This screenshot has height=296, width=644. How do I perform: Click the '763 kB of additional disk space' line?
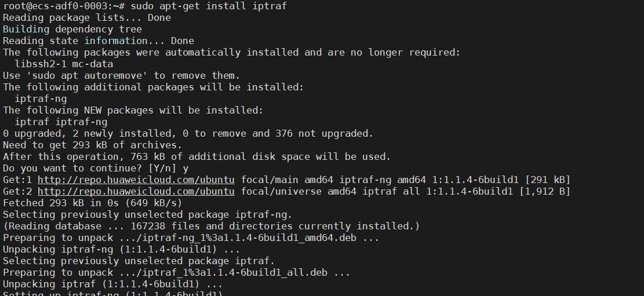(x=197, y=157)
